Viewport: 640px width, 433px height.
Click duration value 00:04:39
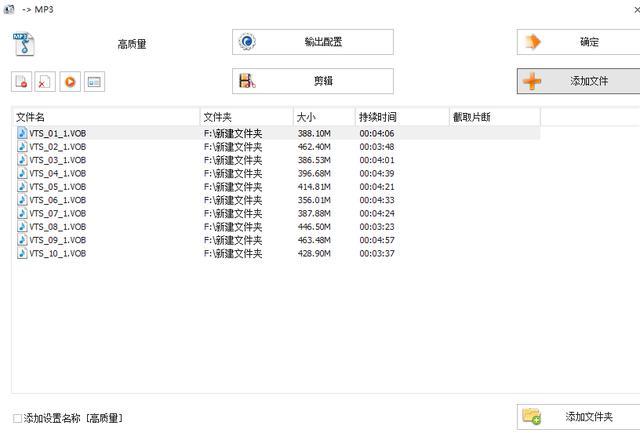click(377, 173)
